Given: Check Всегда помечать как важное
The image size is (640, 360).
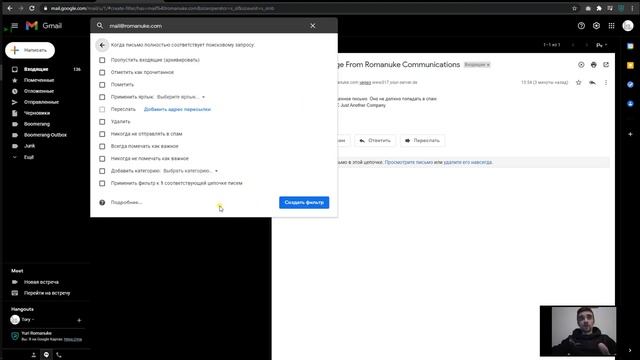Looking at the screenshot, I should tap(102, 146).
